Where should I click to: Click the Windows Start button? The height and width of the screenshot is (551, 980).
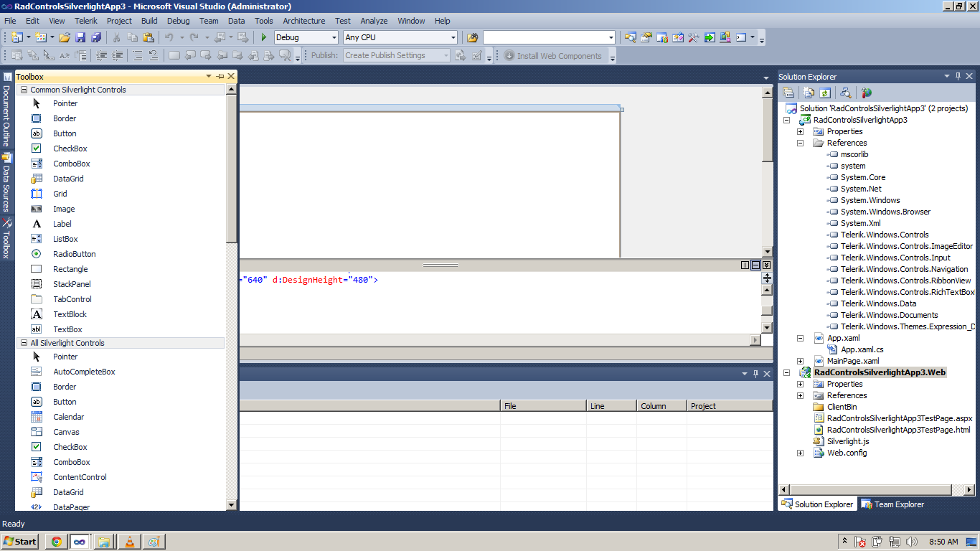pos(20,542)
